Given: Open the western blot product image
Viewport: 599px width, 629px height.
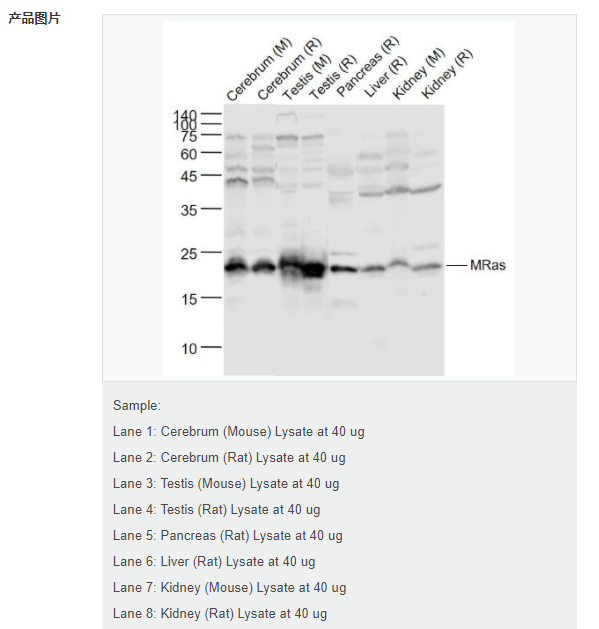Looking at the screenshot, I should coord(339,198).
